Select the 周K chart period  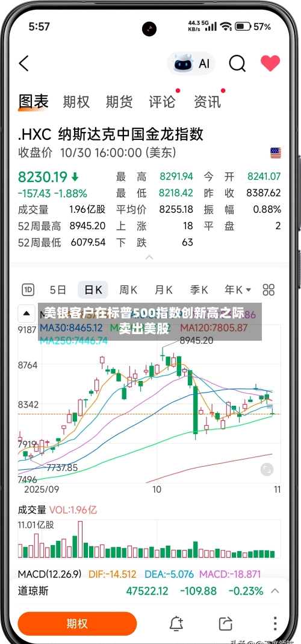point(128,290)
